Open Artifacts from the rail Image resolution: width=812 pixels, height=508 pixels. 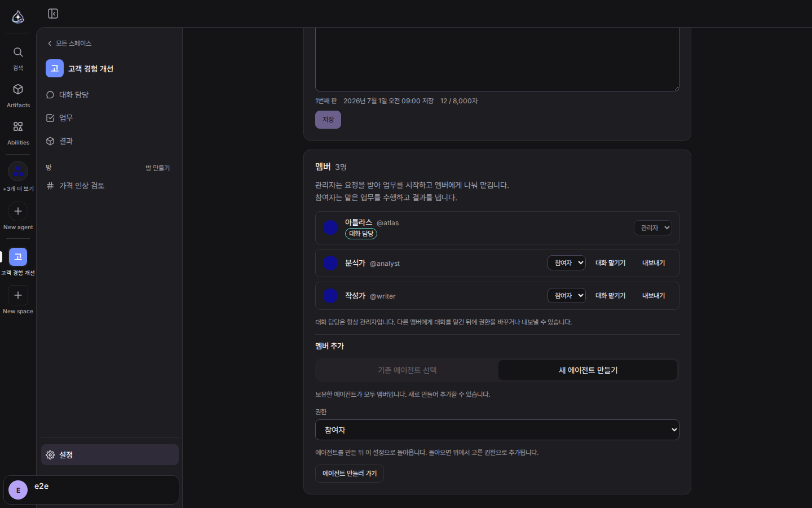[x=18, y=96]
